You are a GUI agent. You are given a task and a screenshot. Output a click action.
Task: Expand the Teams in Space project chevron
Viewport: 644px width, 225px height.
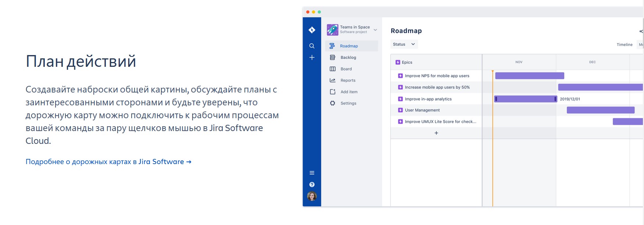[375, 30]
